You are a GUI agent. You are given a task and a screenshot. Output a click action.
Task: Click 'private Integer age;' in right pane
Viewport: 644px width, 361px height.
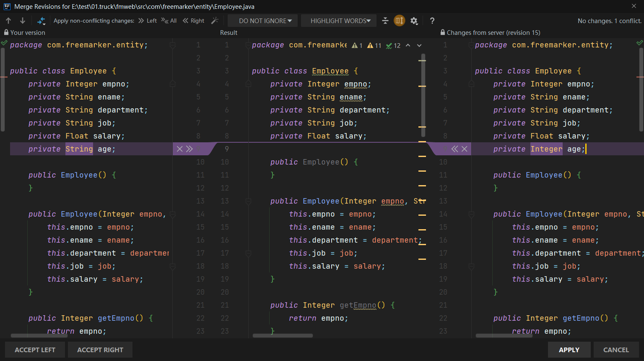click(539, 149)
